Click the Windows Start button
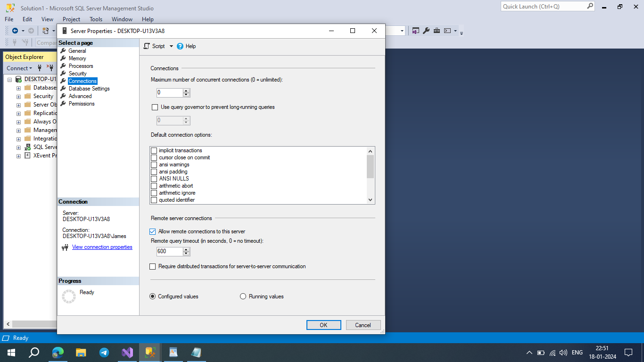Viewport: 644px width, 362px height. [11, 352]
